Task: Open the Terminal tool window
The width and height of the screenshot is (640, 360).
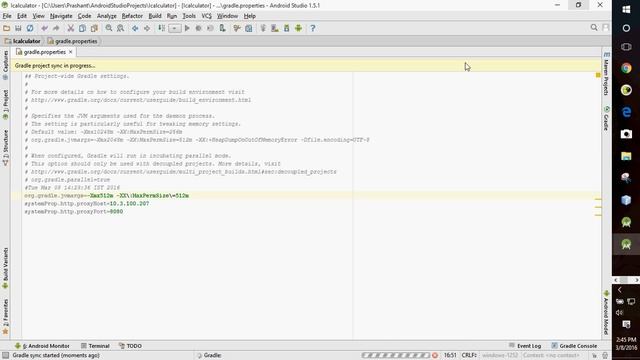Action: coord(95,346)
